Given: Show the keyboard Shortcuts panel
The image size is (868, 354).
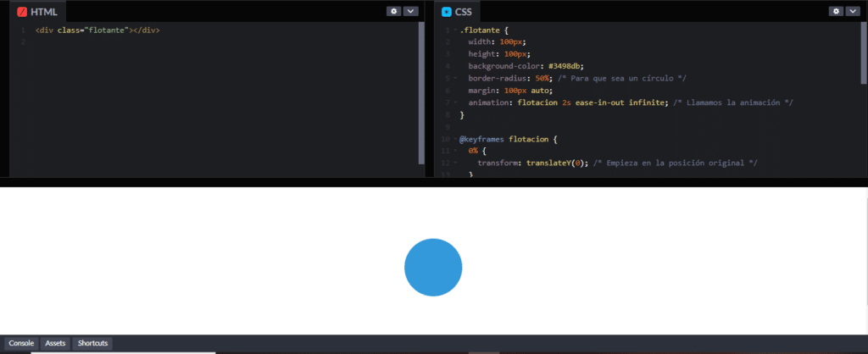Looking at the screenshot, I should pyautogui.click(x=92, y=343).
